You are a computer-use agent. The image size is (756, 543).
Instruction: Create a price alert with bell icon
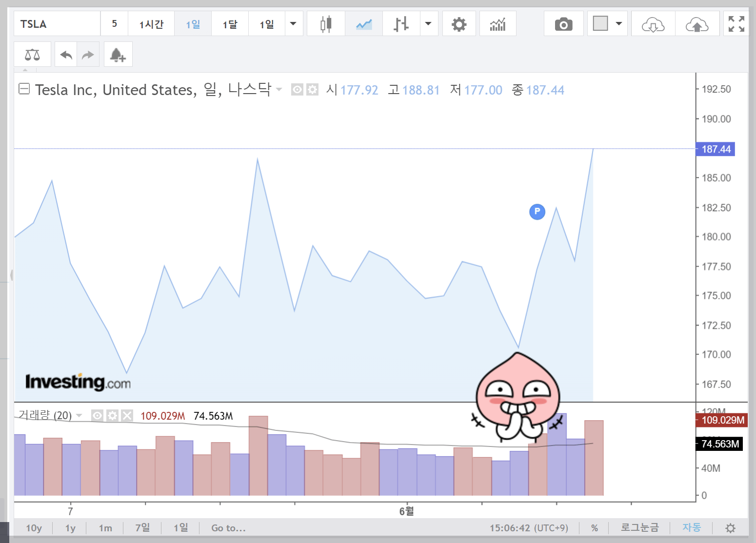118,54
